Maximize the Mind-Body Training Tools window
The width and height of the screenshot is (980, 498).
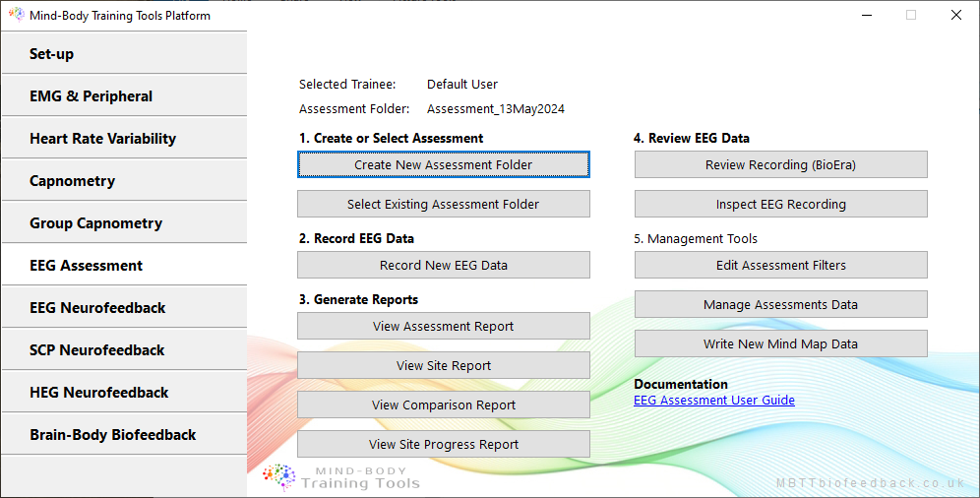(x=911, y=15)
